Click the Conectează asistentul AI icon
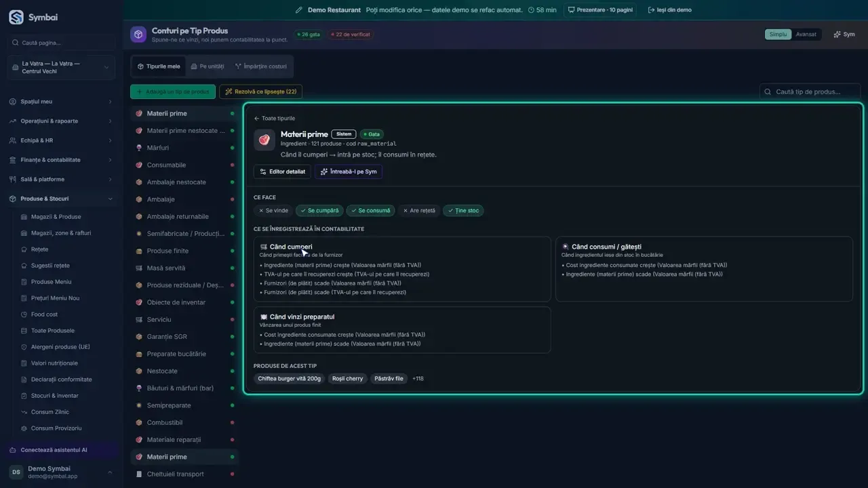Viewport: 868px width, 488px height. pos(14,450)
